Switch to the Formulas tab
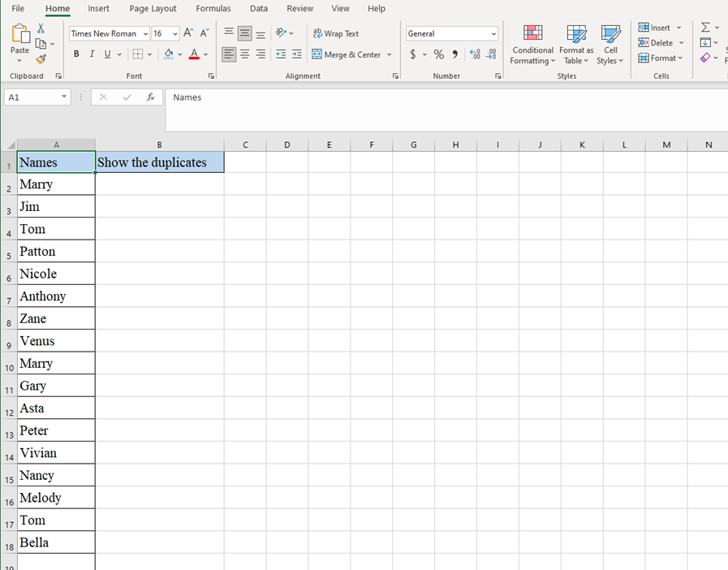Viewport: 728px width, 570px height. click(x=213, y=9)
